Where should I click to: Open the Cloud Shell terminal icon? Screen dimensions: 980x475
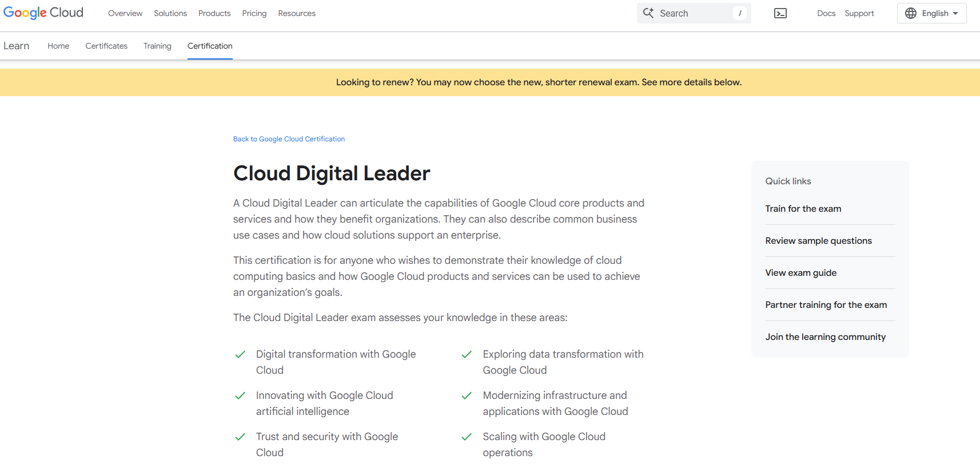click(780, 13)
